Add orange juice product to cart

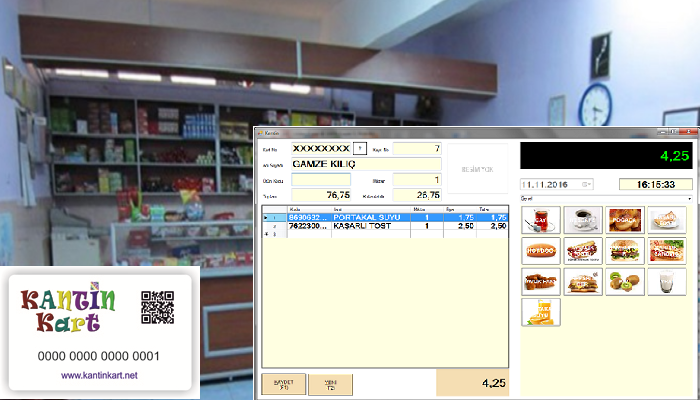541,313
